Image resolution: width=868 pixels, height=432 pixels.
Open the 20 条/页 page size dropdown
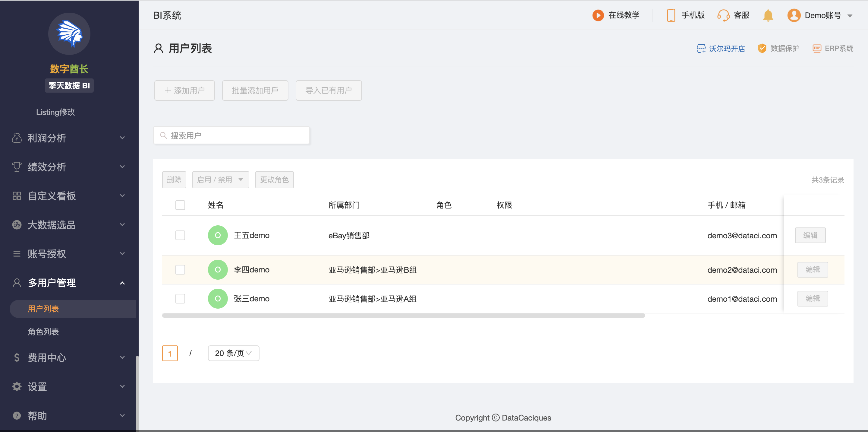pos(233,353)
